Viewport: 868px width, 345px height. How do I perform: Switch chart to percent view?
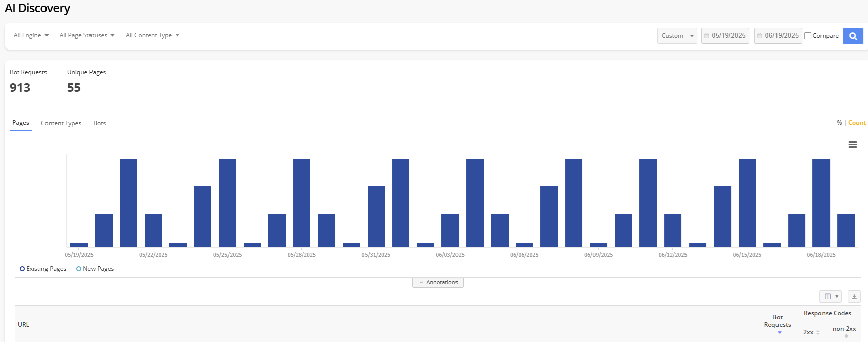click(839, 123)
